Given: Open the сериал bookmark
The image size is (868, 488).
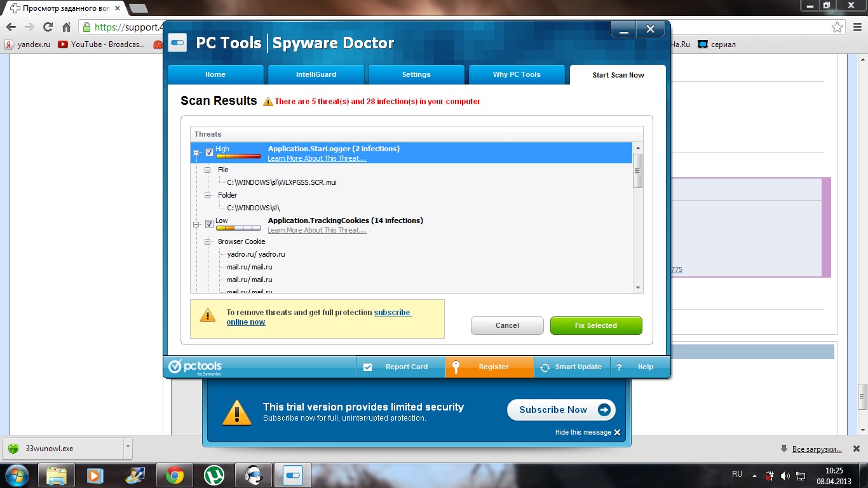Looking at the screenshot, I should tap(716, 44).
